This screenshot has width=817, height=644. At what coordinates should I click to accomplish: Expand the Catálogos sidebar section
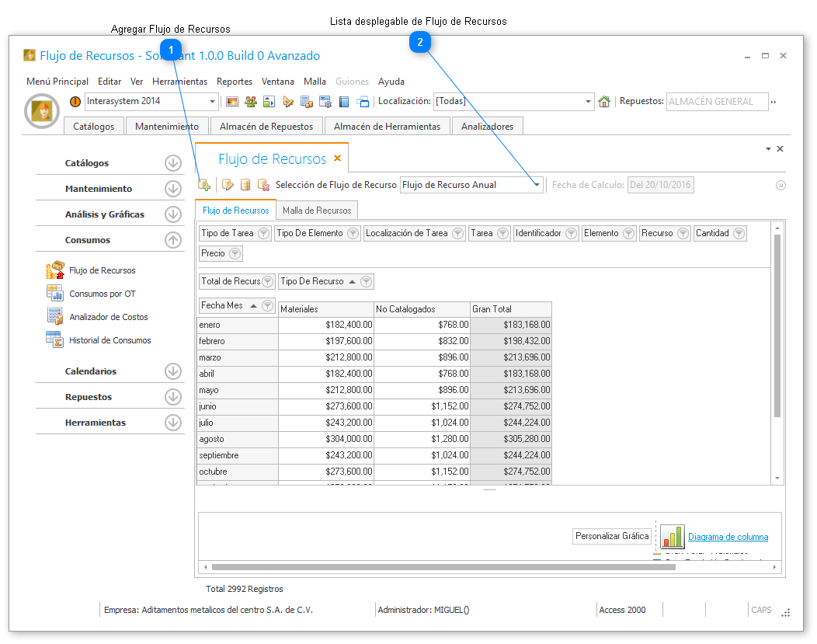pyautogui.click(x=173, y=163)
